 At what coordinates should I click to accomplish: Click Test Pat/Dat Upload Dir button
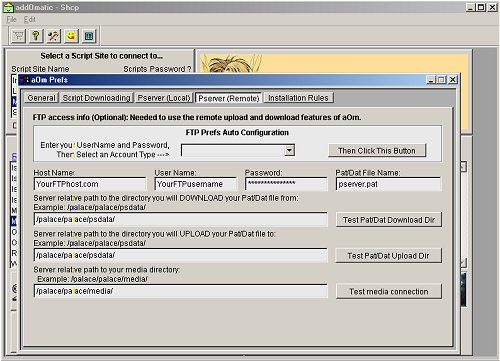[x=389, y=256]
